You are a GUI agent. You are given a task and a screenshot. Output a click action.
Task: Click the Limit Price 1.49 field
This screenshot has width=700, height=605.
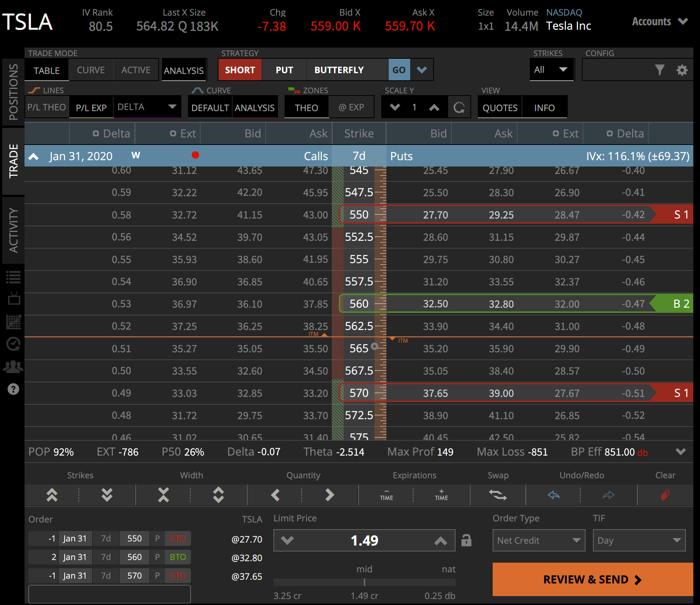pyautogui.click(x=364, y=540)
